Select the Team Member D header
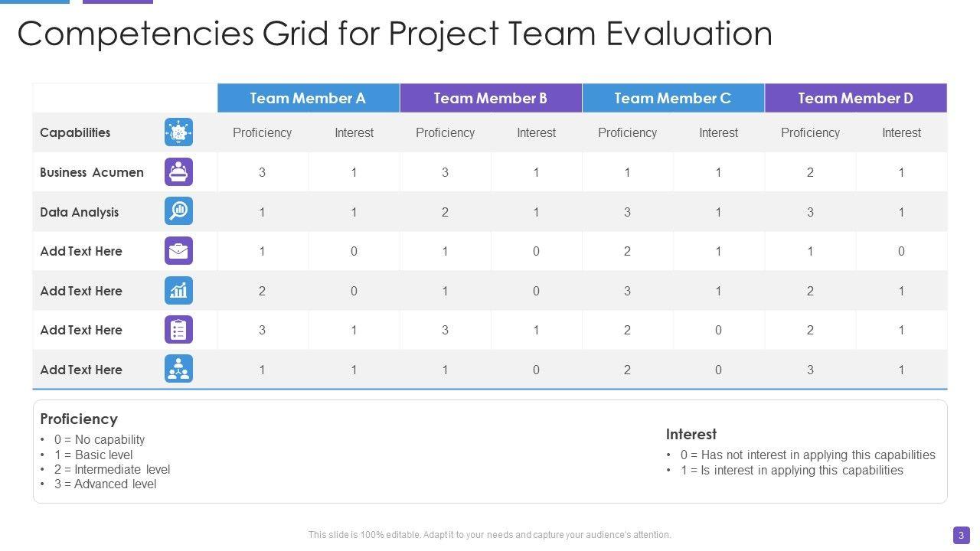 [x=855, y=98]
